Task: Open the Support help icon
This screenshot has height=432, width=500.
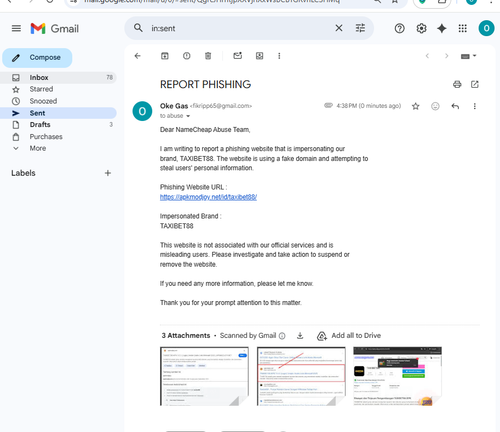Action: tap(399, 29)
